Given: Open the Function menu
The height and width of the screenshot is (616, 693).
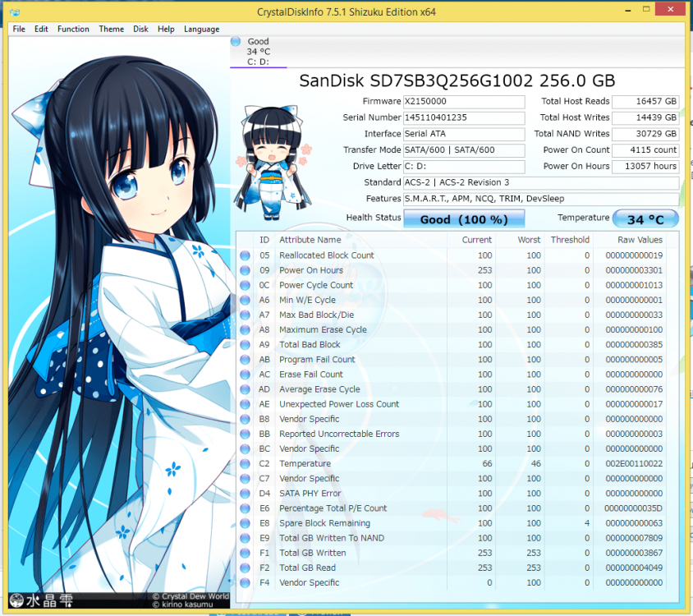Looking at the screenshot, I should coord(73,30).
